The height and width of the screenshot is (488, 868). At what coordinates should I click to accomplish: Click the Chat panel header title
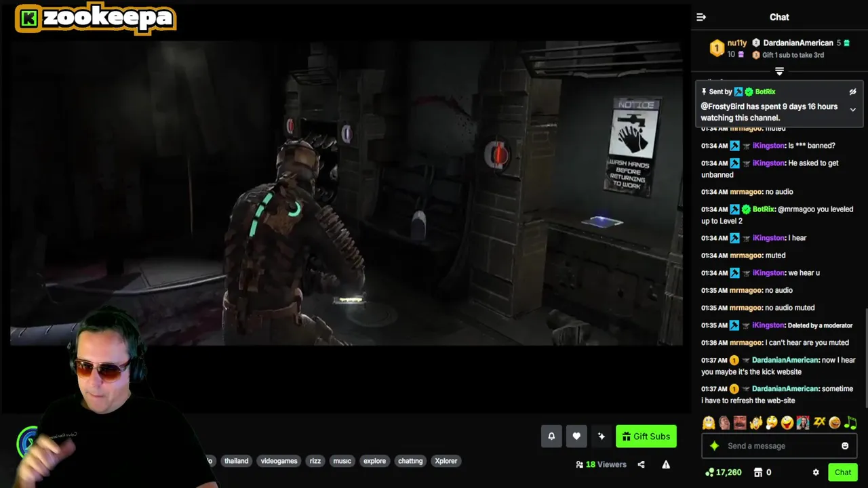[x=779, y=17]
